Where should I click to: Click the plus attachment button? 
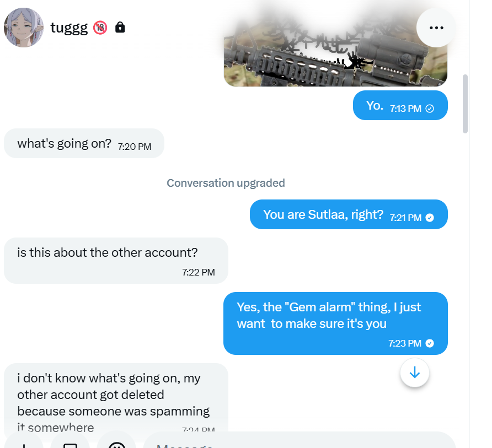[24, 444]
